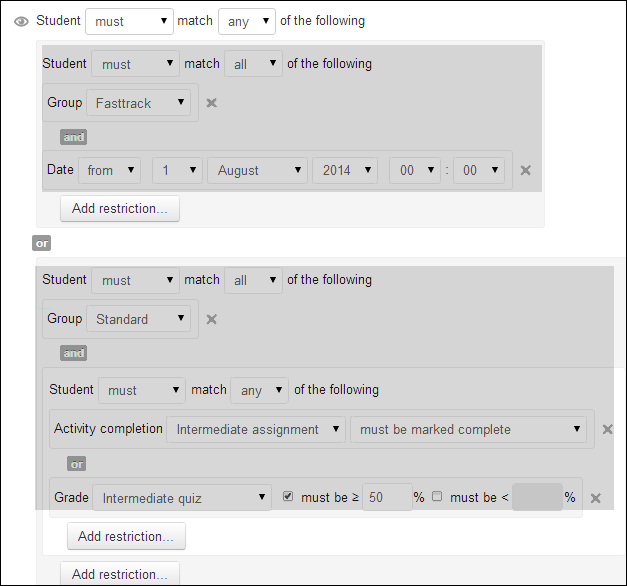
Task: Delete the Fasttrack group restriction
Action: [212, 102]
